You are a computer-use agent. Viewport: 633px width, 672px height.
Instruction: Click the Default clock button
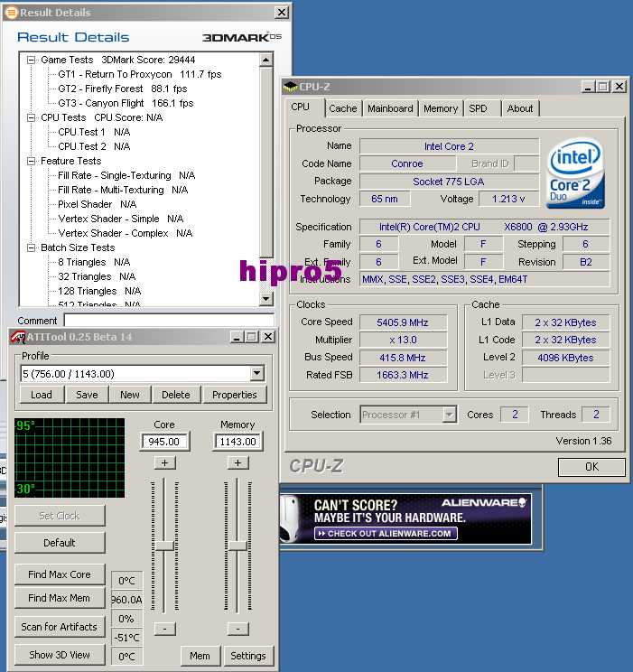coord(60,543)
